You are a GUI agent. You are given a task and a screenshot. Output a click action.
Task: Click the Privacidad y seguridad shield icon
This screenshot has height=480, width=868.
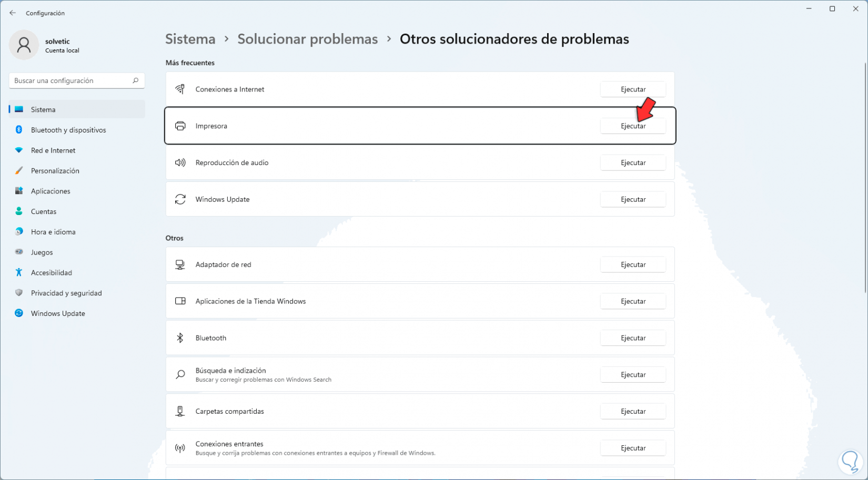[x=19, y=293]
